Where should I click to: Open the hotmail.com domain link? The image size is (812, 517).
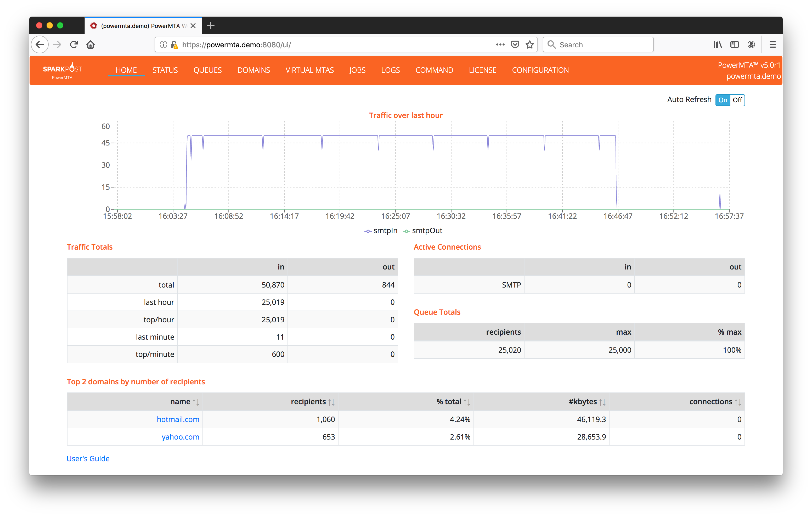[178, 419]
